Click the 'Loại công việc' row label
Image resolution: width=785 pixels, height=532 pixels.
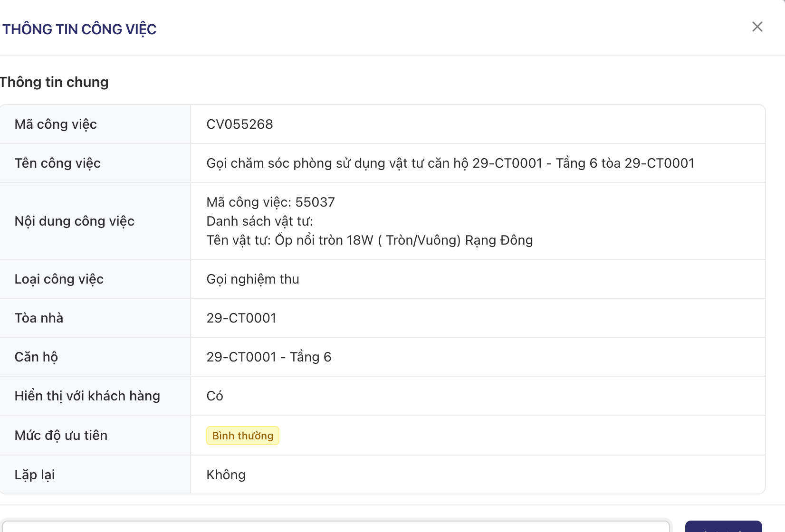click(x=59, y=279)
